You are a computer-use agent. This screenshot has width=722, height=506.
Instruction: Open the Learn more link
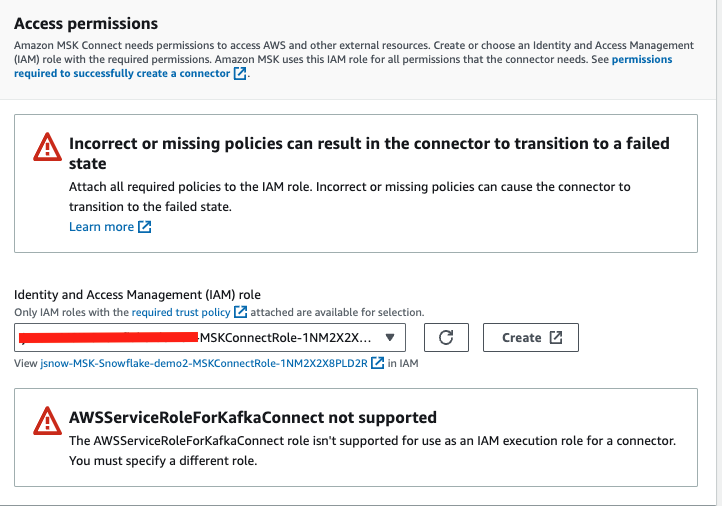coord(101,227)
